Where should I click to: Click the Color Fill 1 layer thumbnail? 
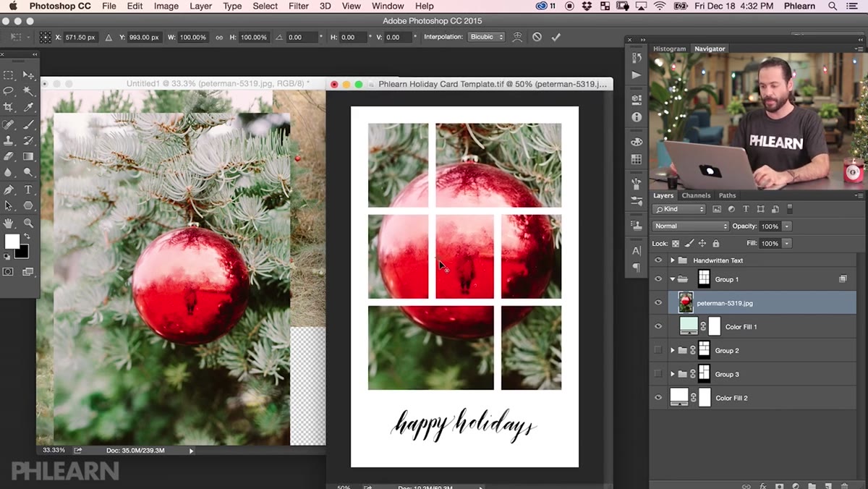(x=689, y=326)
